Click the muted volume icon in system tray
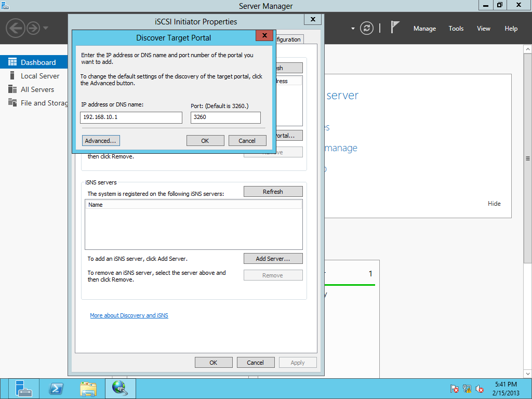 pos(478,388)
